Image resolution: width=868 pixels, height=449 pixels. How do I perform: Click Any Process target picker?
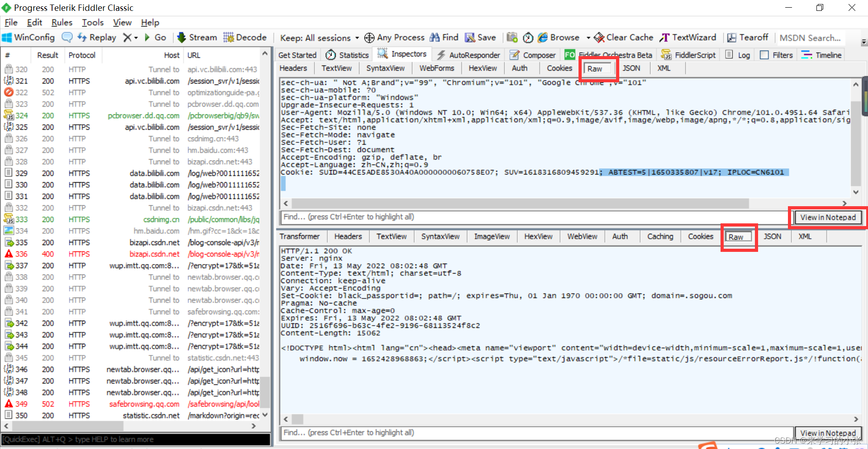point(394,38)
